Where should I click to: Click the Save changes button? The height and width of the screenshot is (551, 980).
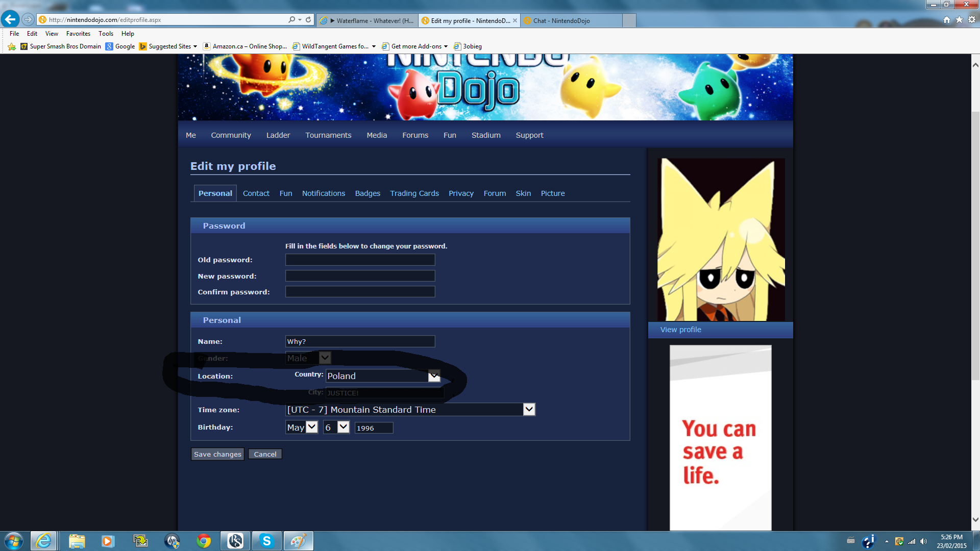coord(217,454)
